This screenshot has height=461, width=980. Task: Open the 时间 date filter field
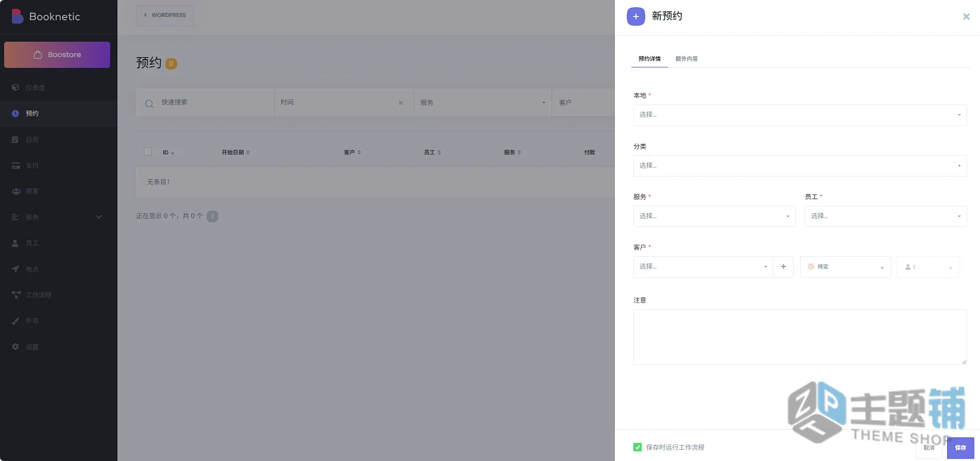[x=343, y=102]
